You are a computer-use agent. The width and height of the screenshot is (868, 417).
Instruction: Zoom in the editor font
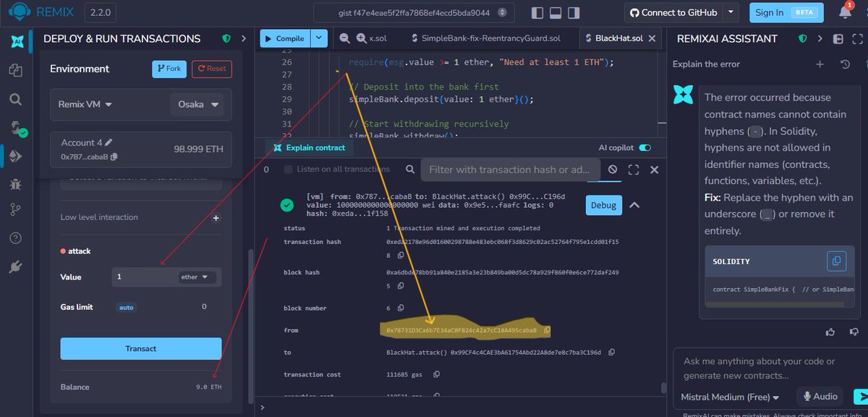click(360, 38)
